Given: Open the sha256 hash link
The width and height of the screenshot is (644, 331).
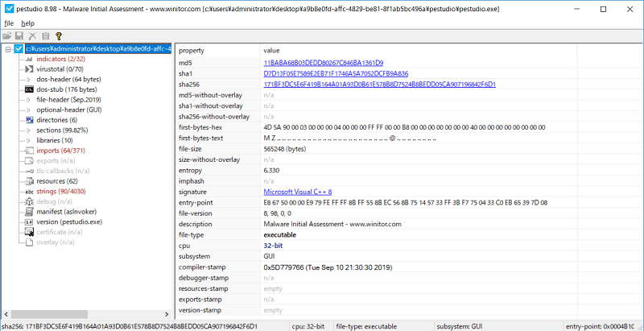Looking at the screenshot, I should (x=380, y=85).
